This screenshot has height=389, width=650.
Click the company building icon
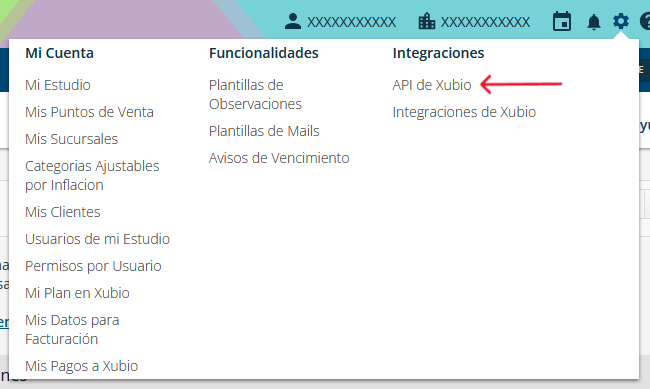[427, 21]
